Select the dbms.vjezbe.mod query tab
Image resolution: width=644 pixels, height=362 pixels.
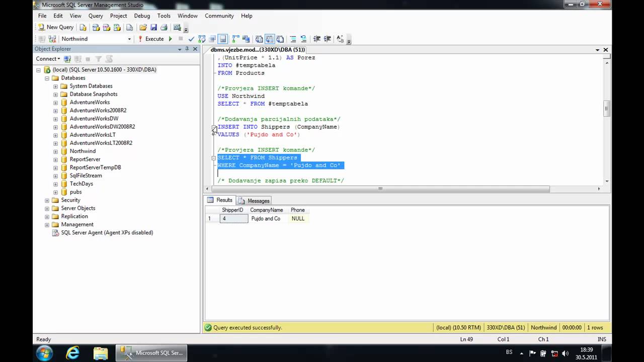258,50
